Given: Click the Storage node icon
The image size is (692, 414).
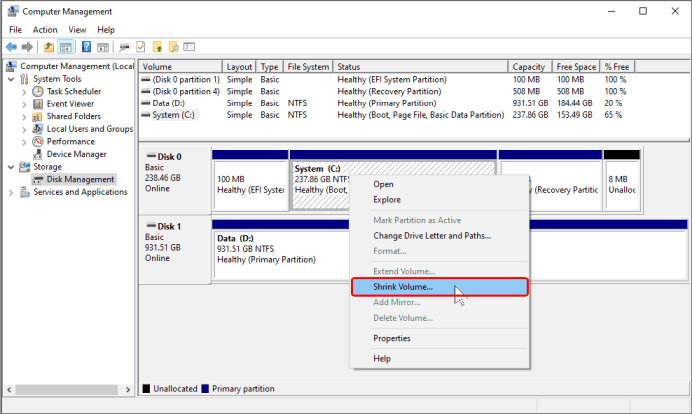Looking at the screenshot, I should pos(24,167).
